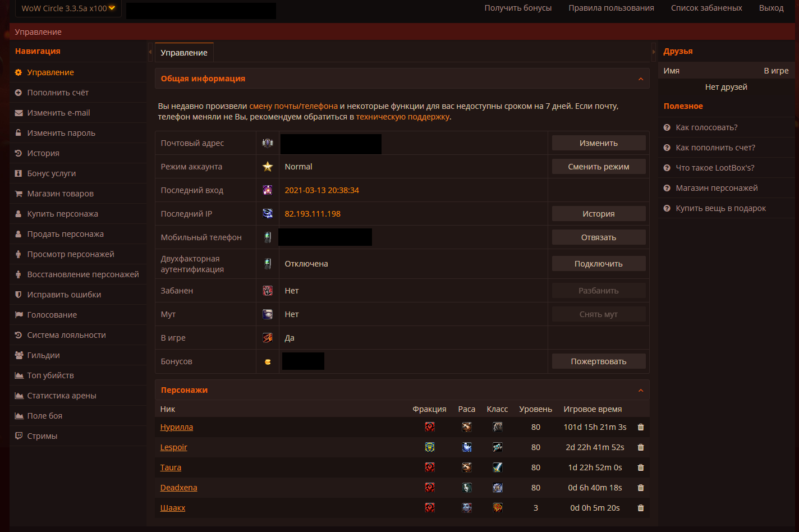Image resolution: width=799 pixels, height=532 pixels.
Task: Collapse the Персонажи section
Action: [641, 390]
